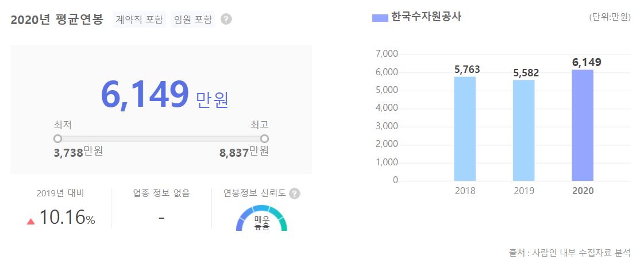This screenshot has height=271, width=644.
Task: Click the 2020 bar in the chart
Action: pyautogui.click(x=583, y=125)
